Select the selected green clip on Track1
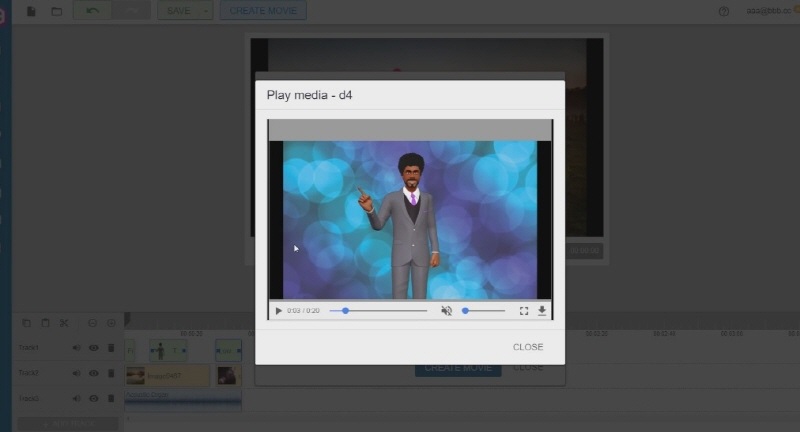Image resolution: width=800 pixels, height=432 pixels. pos(228,350)
